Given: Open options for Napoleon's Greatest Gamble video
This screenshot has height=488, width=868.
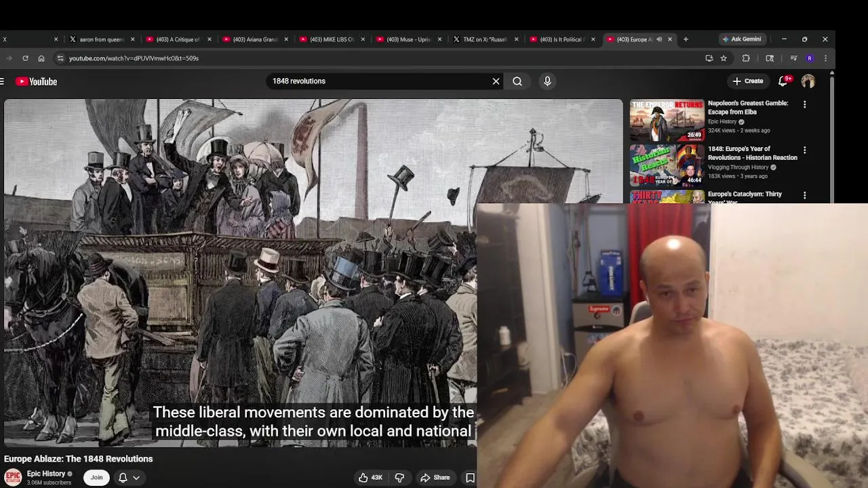Looking at the screenshot, I should click(805, 104).
